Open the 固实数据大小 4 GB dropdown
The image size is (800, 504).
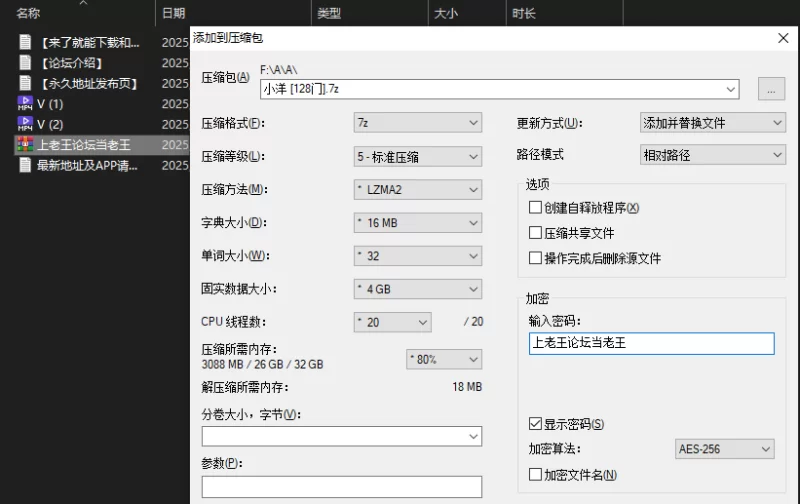coord(417,289)
